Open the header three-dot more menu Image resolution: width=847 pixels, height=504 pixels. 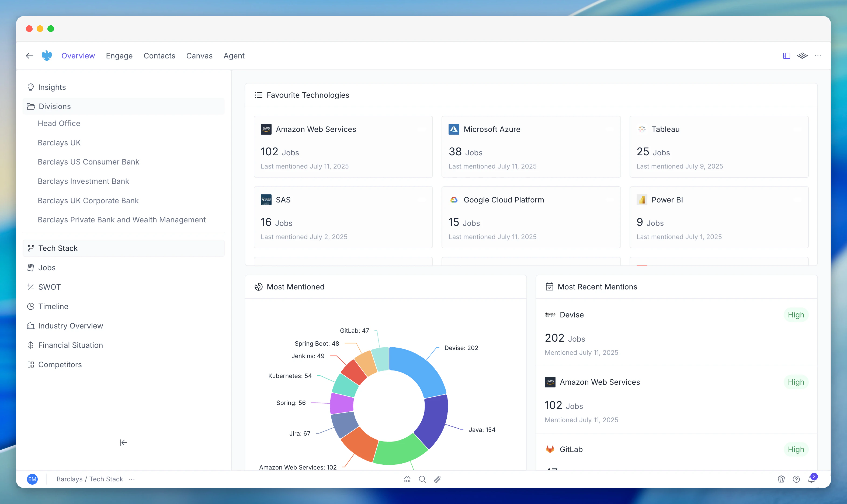tap(818, 56)
